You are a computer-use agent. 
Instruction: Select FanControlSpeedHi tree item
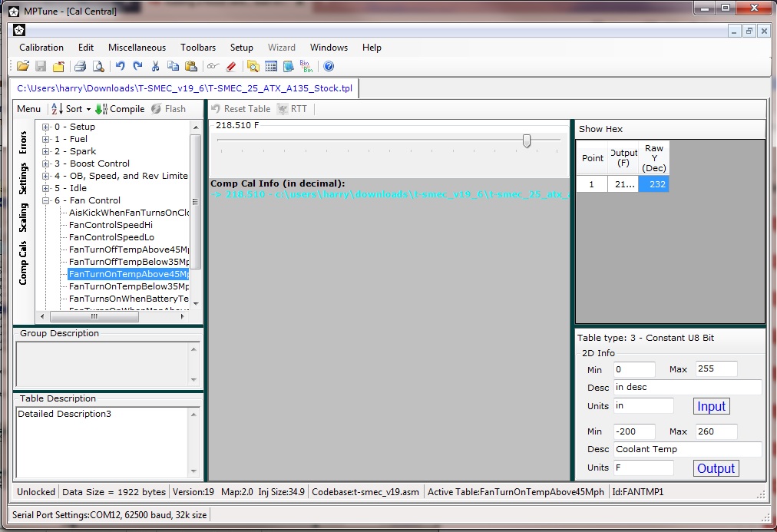click(111, 225)
